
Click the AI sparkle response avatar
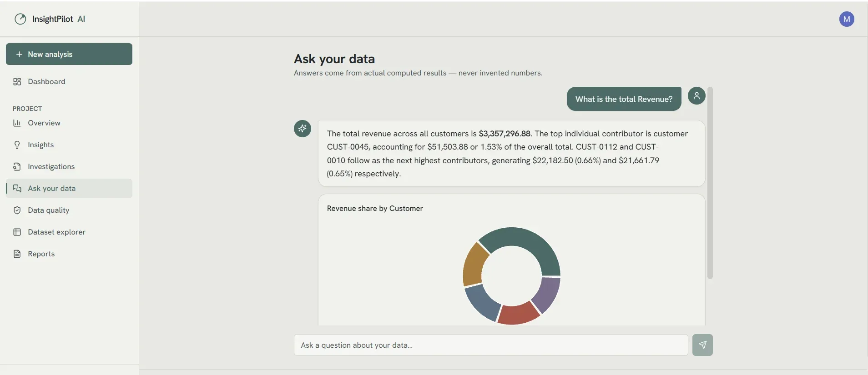point(303,129)
